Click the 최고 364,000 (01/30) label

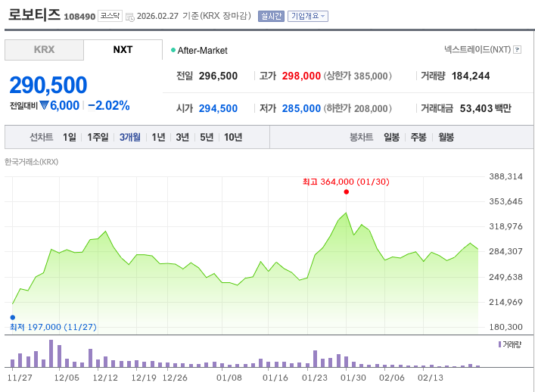(x=346, y=182)
